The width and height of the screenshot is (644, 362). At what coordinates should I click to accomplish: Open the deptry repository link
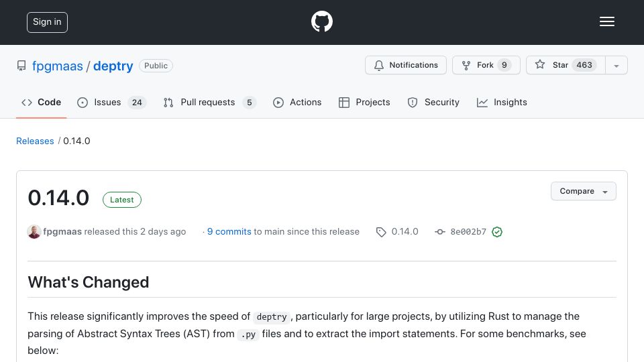(x=113, y=66)
